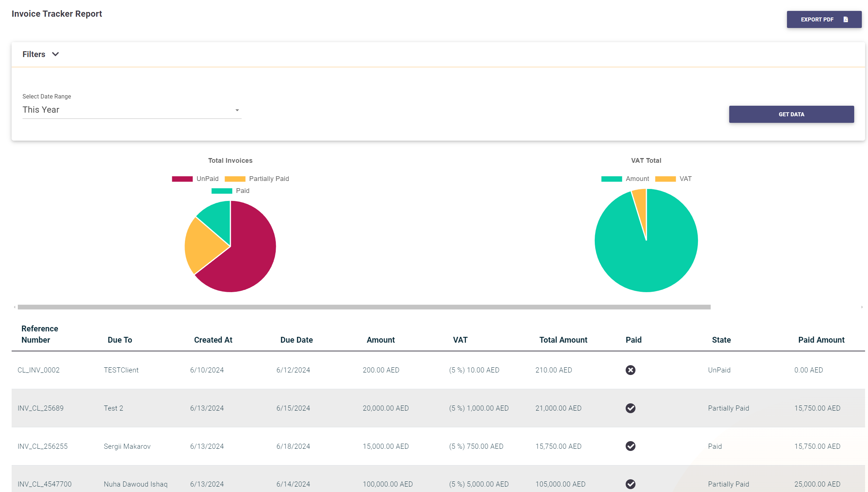Click the GET DATA button
868x492 pixels.
[791, 114]
